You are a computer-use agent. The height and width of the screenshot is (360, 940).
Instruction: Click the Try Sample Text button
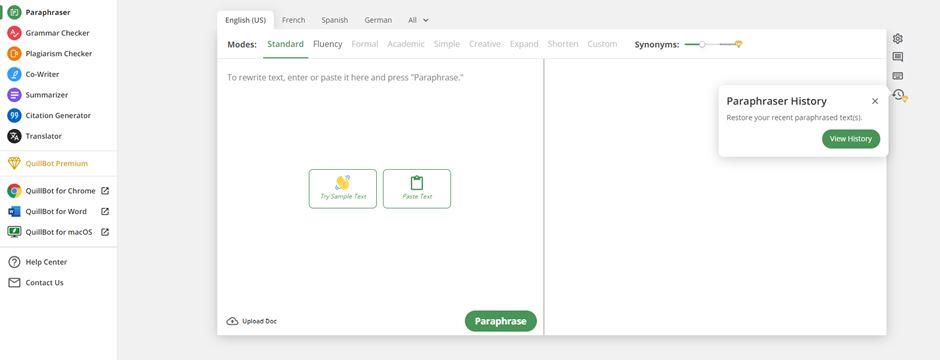point(343,189)
